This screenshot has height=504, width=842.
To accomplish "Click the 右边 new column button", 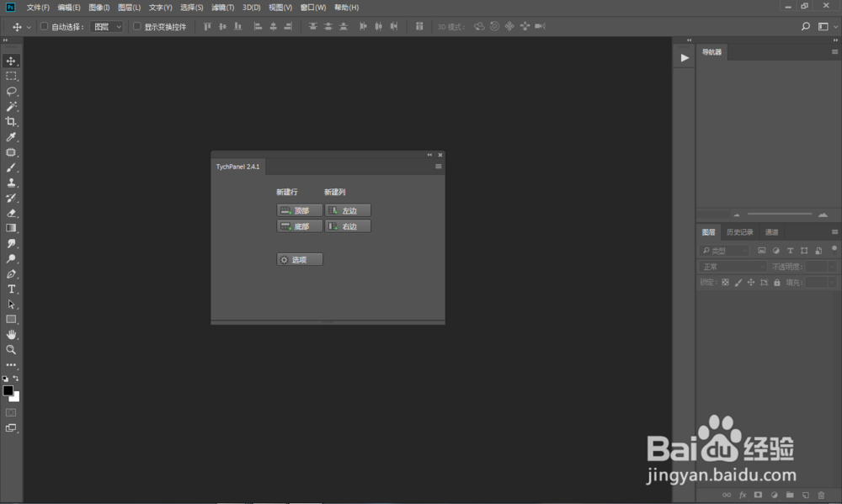I will [x=348, y=226].
